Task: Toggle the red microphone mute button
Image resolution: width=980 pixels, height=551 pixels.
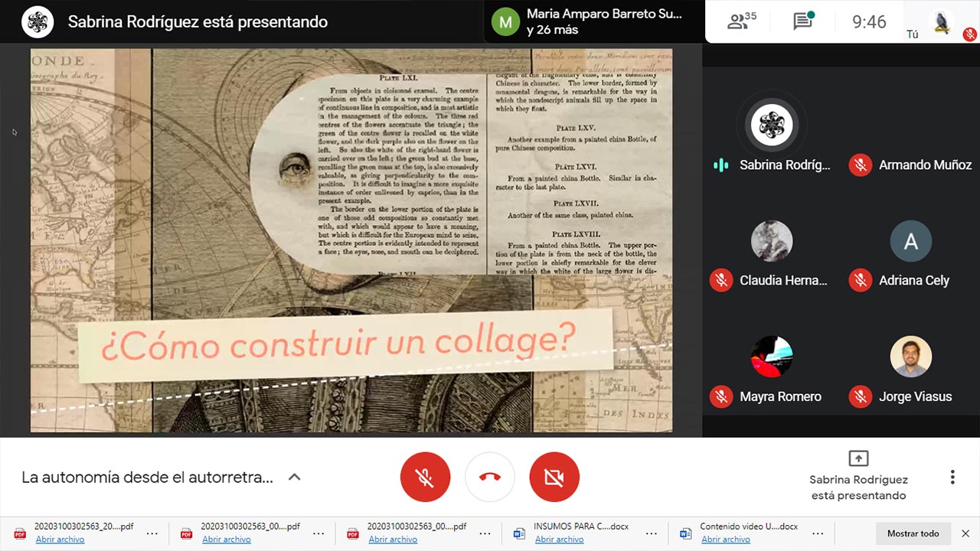Action: pos(425,478)
